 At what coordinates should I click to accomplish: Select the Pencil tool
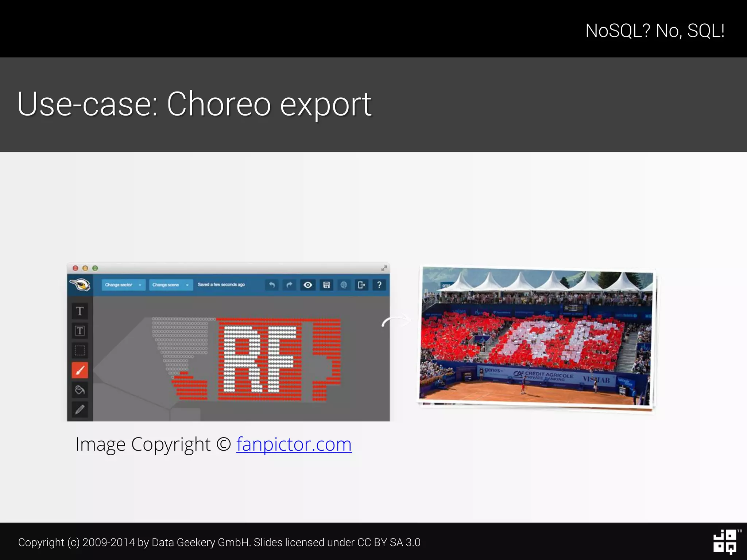click(80, 410)
